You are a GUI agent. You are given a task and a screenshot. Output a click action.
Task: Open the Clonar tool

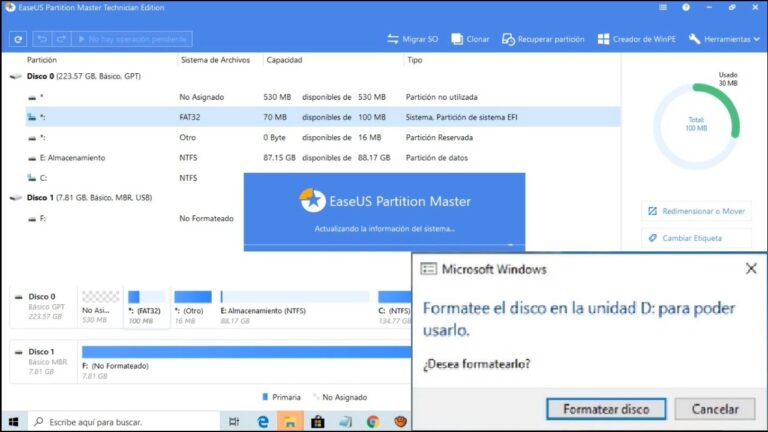coord(470,39)
